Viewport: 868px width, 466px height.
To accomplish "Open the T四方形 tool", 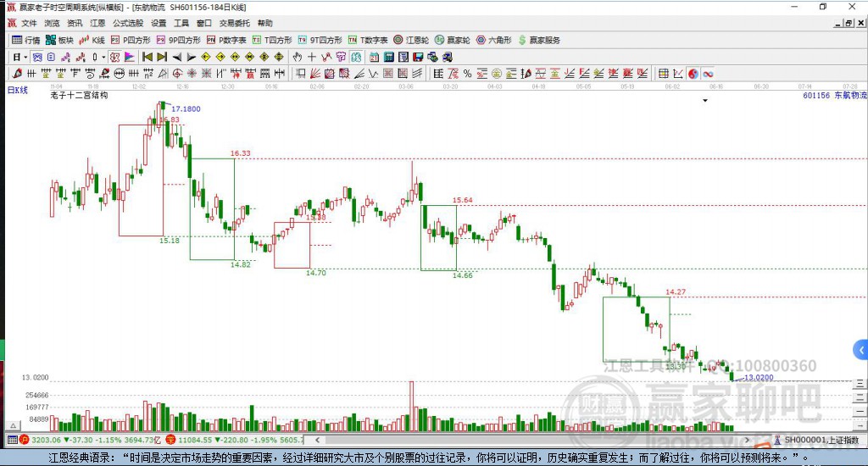I will pos(272,40).
